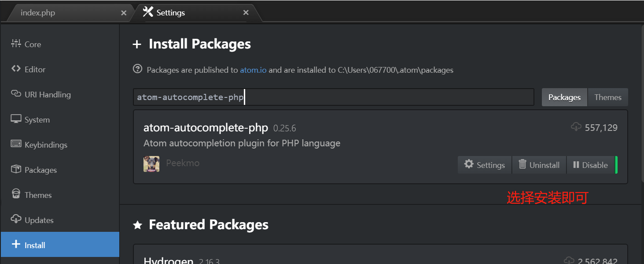Open Editor settings code icon
The image size is (644, 264).
click(16, 69)
